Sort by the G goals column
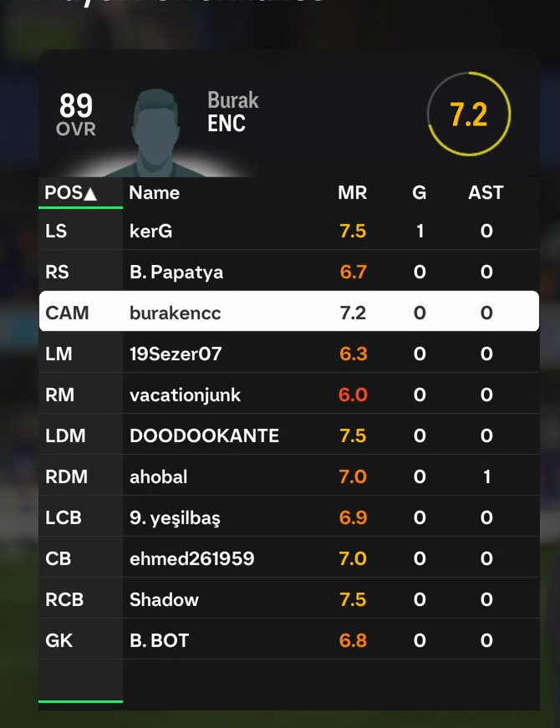 coord(419,193)
